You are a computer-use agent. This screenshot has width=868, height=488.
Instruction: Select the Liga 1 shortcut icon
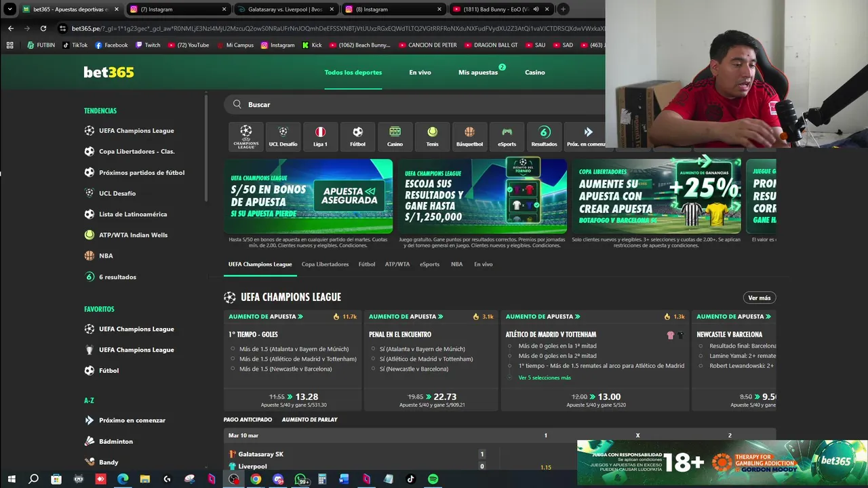320,136
